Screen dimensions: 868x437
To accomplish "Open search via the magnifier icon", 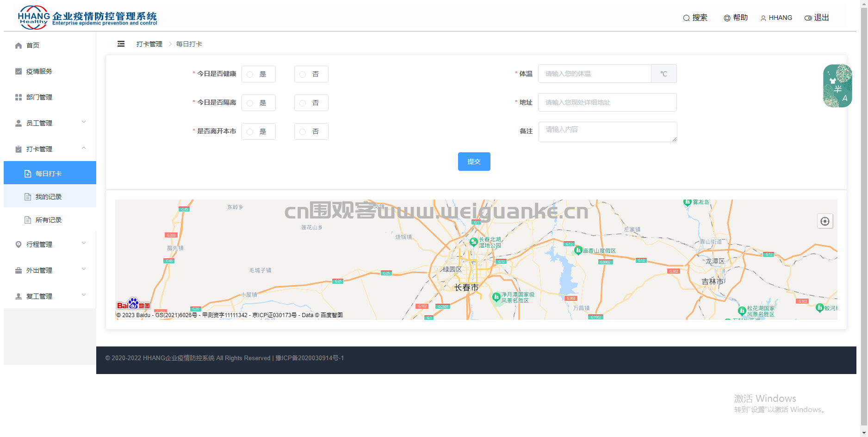I will (x=686, y=18).
